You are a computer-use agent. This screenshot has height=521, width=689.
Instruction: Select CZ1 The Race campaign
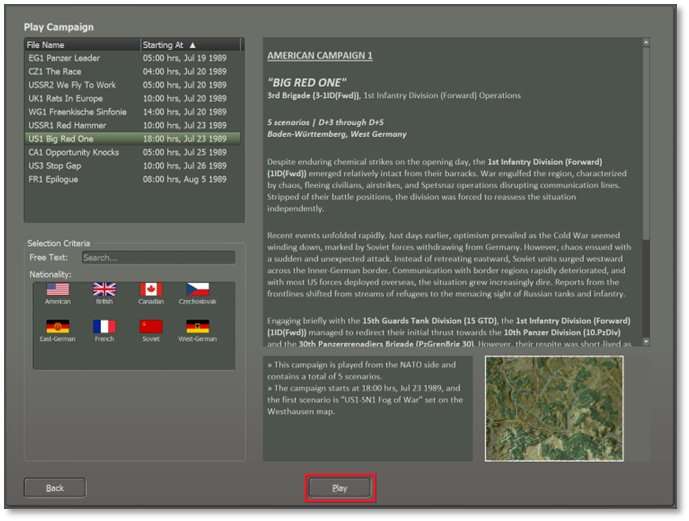(56, 72)
